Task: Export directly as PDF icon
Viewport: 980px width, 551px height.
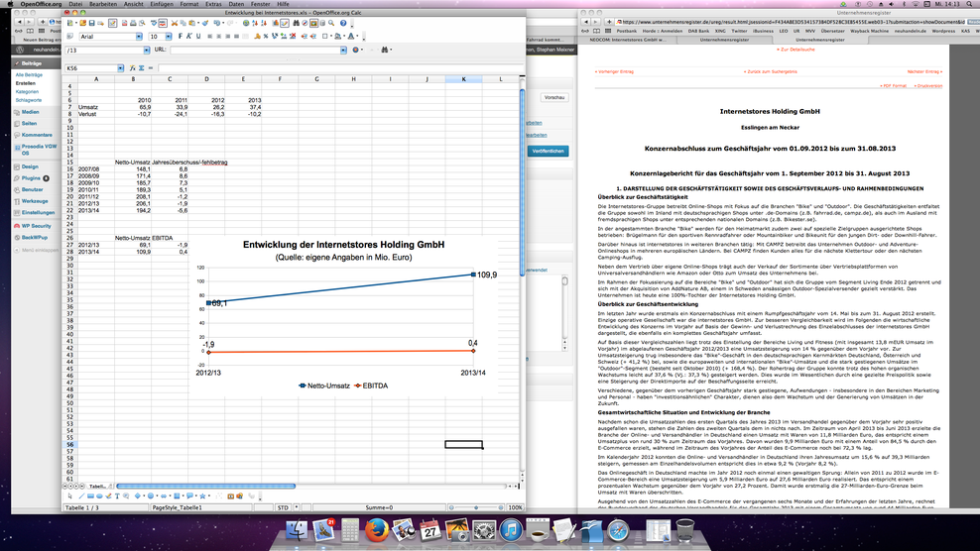Action: tap(124, 23)
